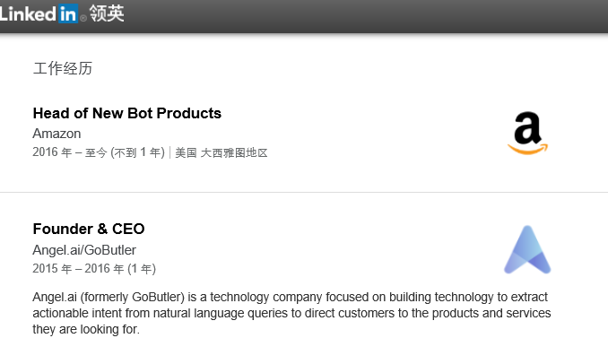The image size is (608, 364).
Task: Click the Amazon smile logo
Action: click(x=527, y=134)
